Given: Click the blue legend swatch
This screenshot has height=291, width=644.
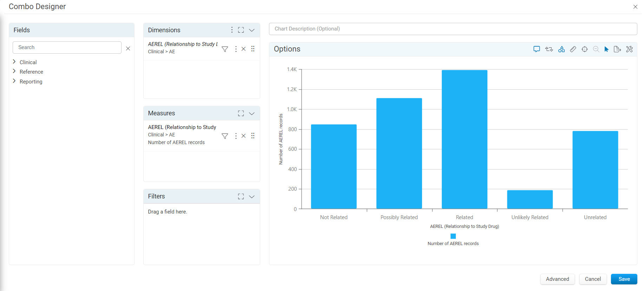Looking at the screenshot, I should click(x=453, y=236).
